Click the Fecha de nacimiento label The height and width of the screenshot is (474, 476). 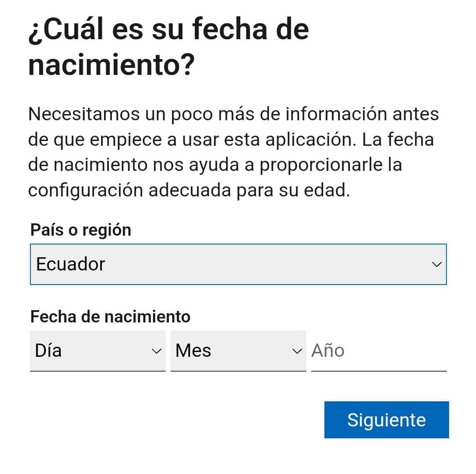tap(110, 316)
